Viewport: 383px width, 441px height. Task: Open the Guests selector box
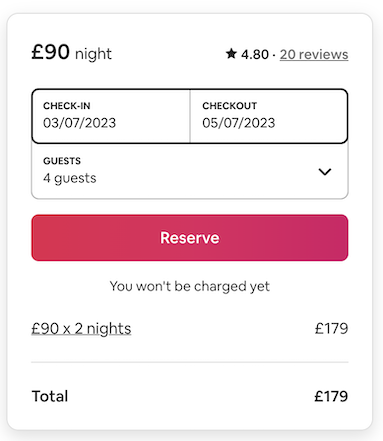click(x=190, y=171)
